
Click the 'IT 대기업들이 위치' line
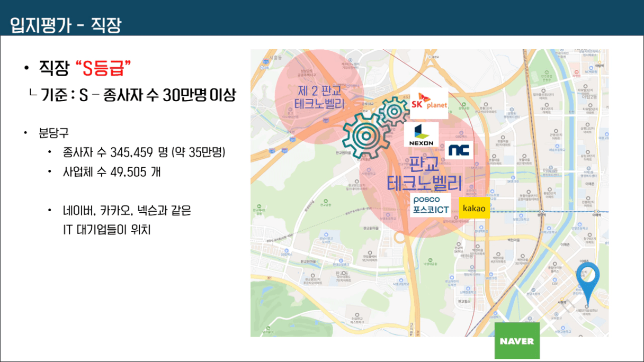[106, 230]
